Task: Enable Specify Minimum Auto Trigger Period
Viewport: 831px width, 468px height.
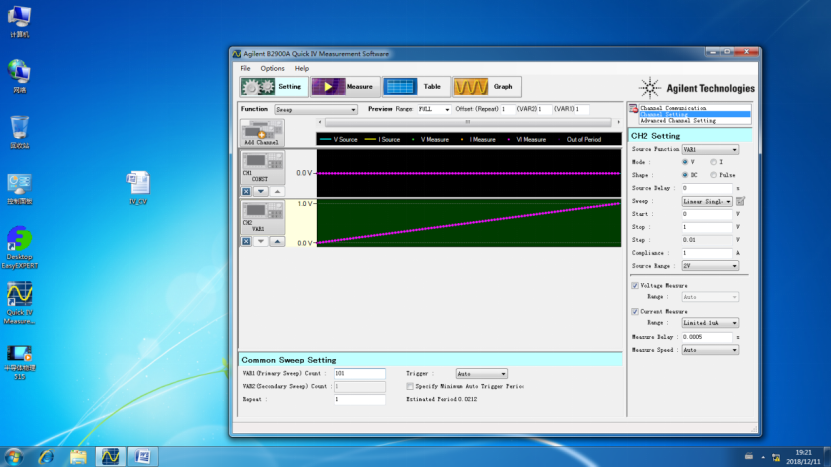Action: tap(410, 386)
